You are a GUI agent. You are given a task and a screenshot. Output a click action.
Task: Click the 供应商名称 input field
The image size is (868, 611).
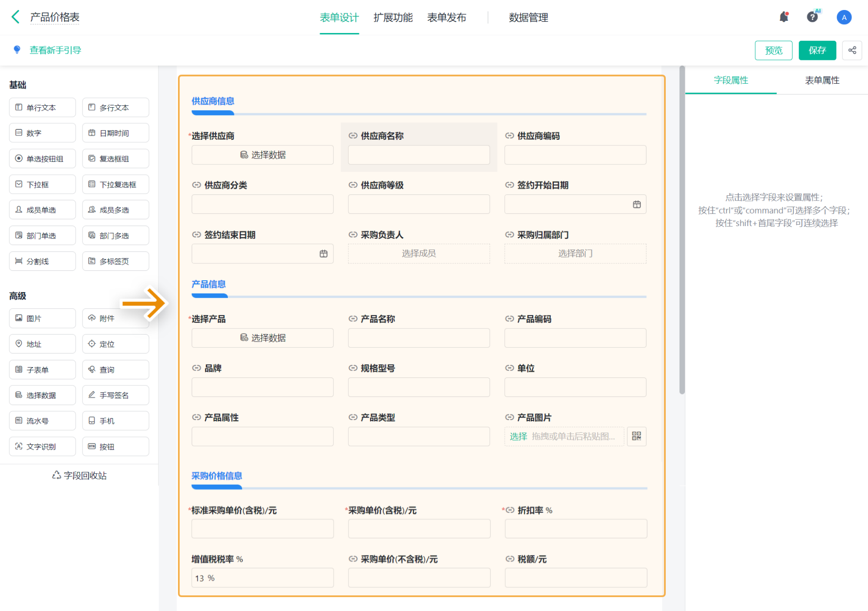click(419, 155)
